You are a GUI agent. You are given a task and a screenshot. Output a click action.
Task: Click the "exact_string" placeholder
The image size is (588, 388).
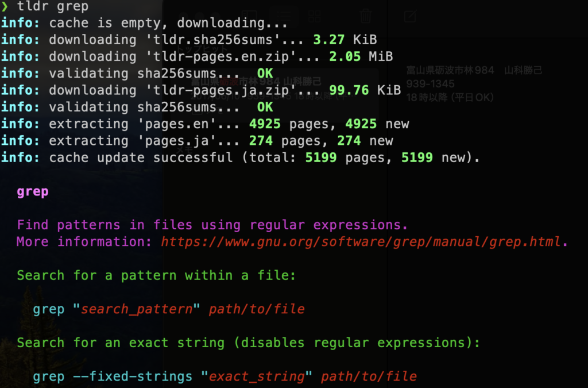tap(257, 377)
